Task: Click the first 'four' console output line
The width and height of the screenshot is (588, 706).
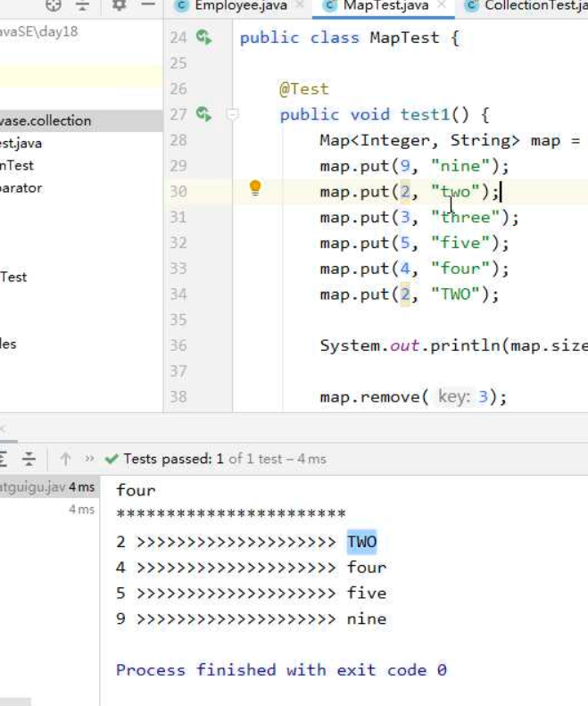Action: tap(136, 490)
